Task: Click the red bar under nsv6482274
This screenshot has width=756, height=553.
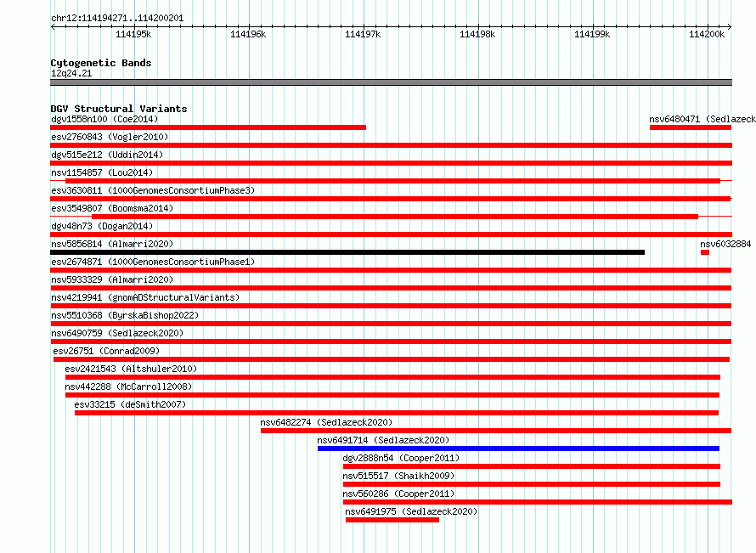Action: click(496, 431)
